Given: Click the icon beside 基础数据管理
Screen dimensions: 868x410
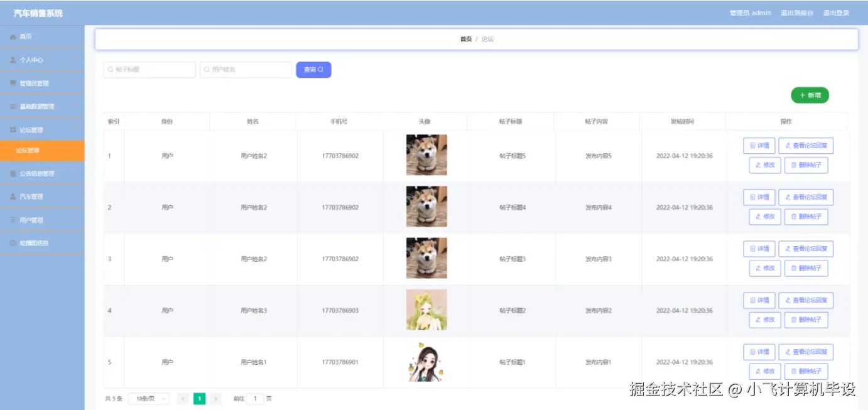Looking at the screenshot, I should [13, 107].
